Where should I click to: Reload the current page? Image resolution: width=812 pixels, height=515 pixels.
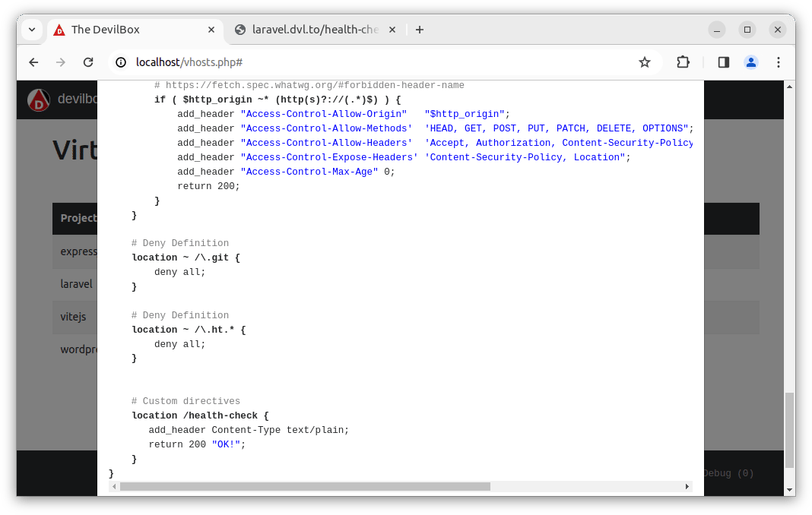[88, 62]
